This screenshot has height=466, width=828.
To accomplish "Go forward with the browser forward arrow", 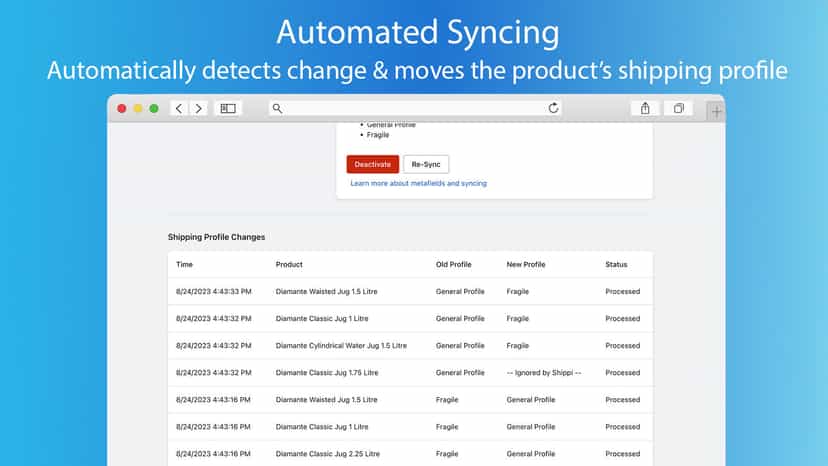I will (x=199, y=108).
